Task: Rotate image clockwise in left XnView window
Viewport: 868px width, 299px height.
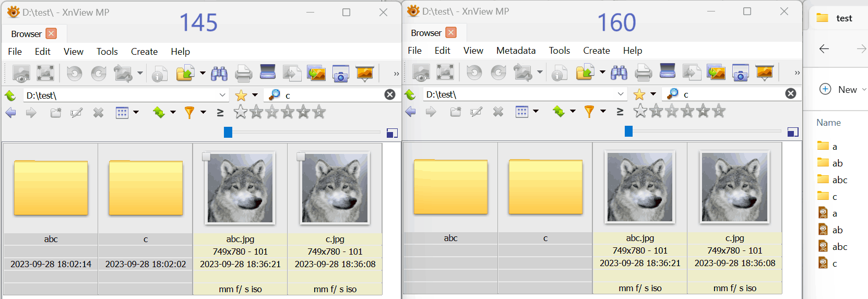Action: 99,74
